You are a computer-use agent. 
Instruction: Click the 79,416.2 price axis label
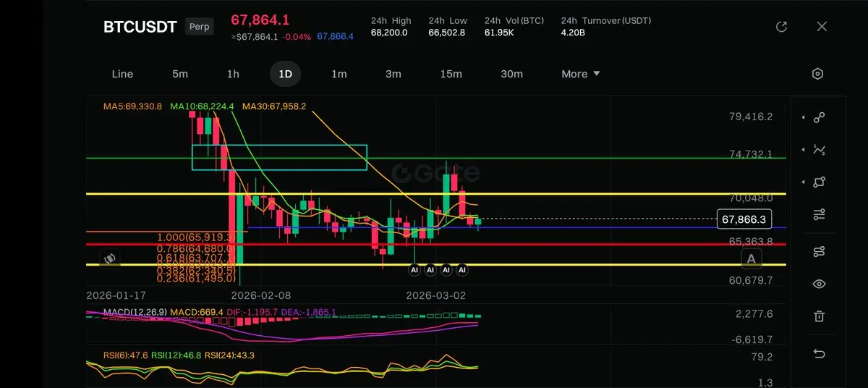point(751,117)
